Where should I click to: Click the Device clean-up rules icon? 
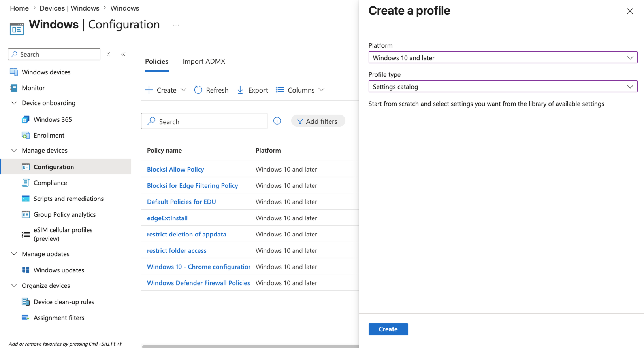click(26, 302)
